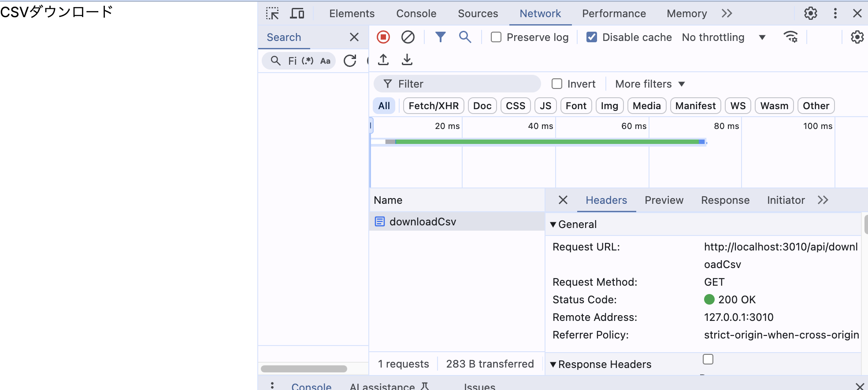Stop recording network log
The width and height of the screenshot is (868, 390).
tap(383, 37)
